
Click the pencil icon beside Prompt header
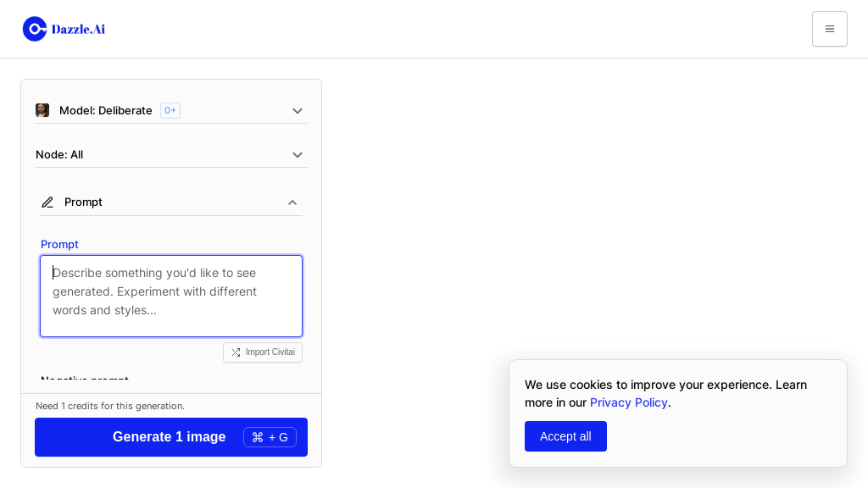coord(47,202)
